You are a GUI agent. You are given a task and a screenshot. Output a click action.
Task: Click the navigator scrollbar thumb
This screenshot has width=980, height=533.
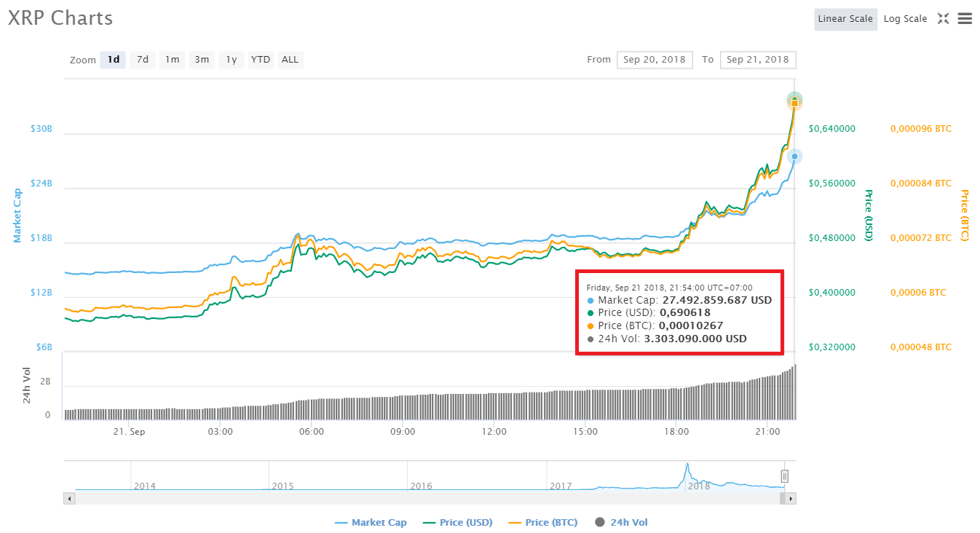click(x=783, y=499)
